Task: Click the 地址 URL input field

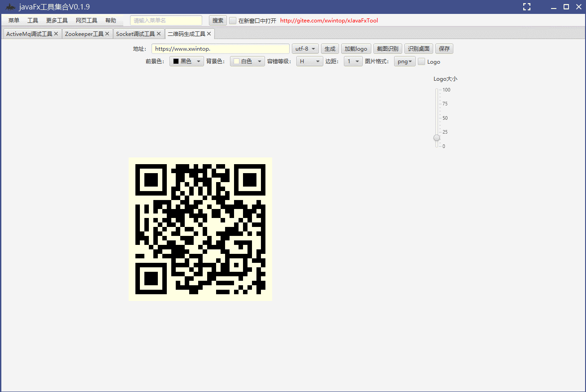Action: tap(221, 48)
